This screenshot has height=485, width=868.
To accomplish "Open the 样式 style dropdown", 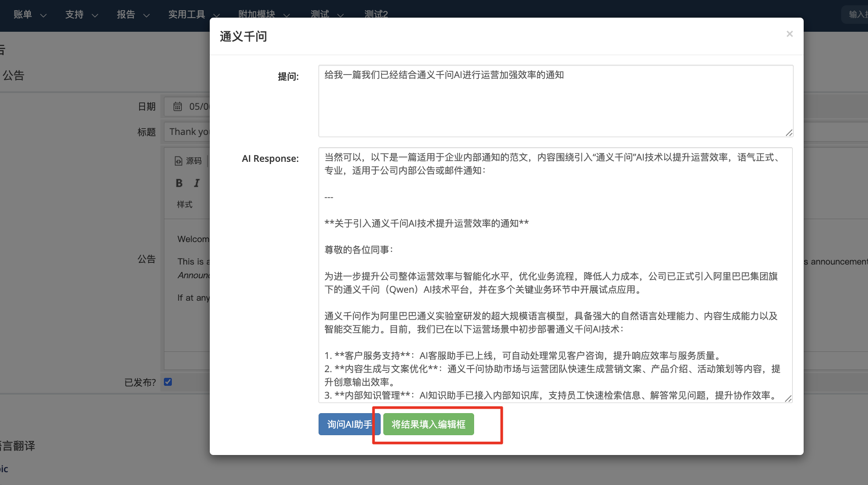I will click(x=185, y=205).
